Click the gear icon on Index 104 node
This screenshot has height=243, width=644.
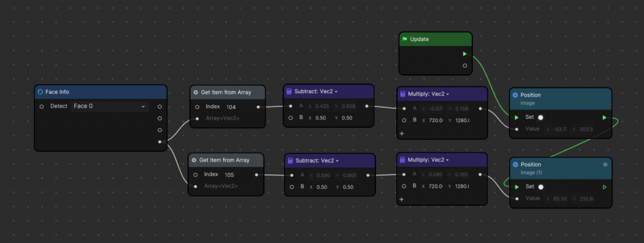[x=196, y=93]
